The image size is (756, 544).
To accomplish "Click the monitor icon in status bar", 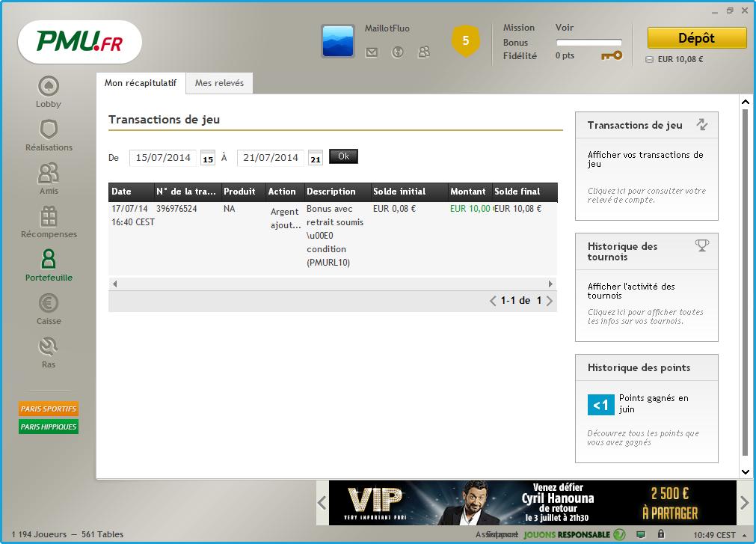I will point(641,534).
